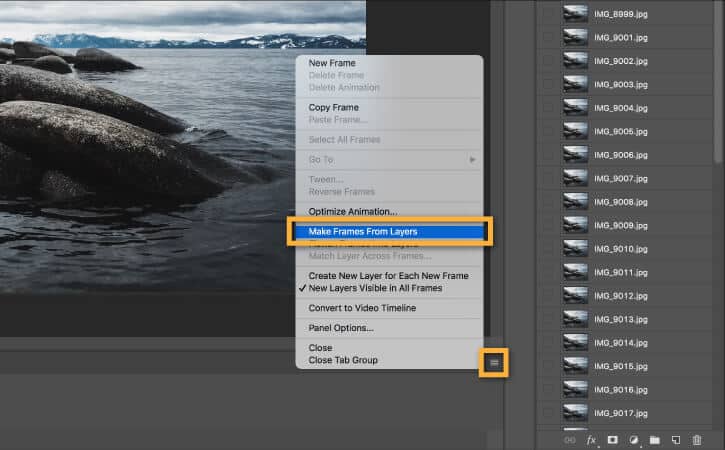Click the link layers icon
The image size is (725, 450).
[x=570, y=440]
